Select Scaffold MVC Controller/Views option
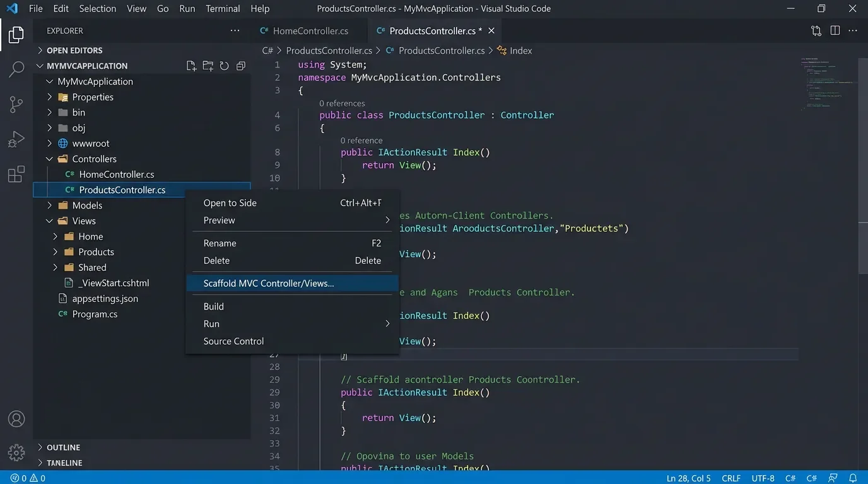Viewport: 868px width, 484px height. pyautogui.click(x=293, y=284)
